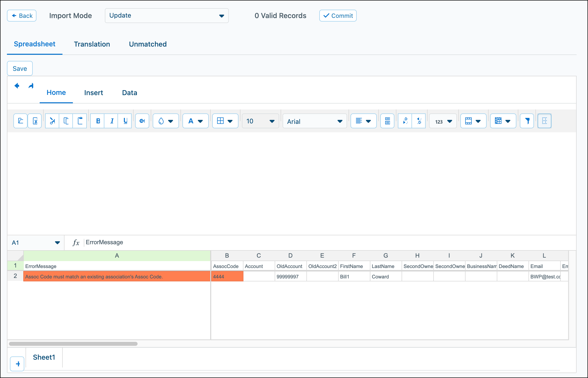
Task: Toggle the text wrap icon
Action: click(387, 121)
